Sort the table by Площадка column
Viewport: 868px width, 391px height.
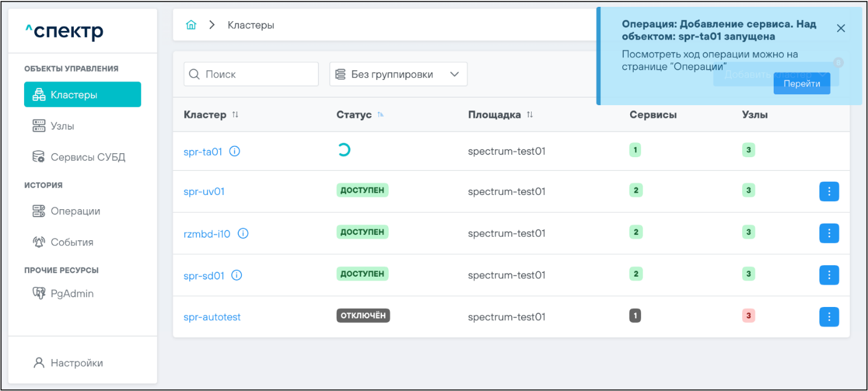pyautogui.click(x=529, y=115)
